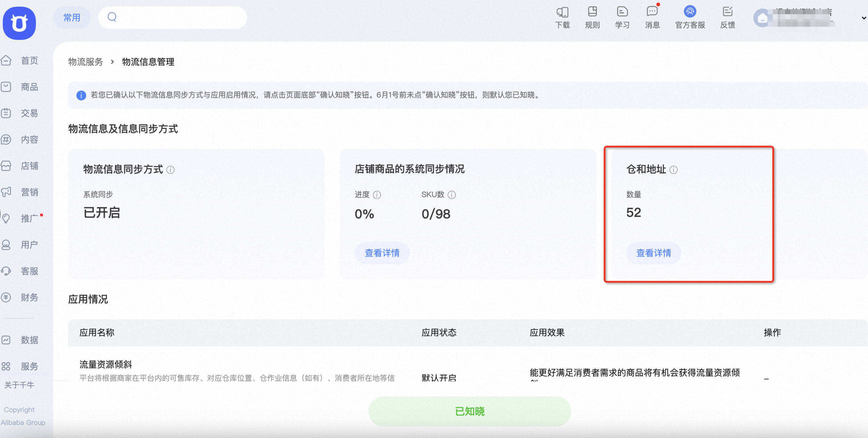Click the 52 warehouse quantity value

pos(633,213)
